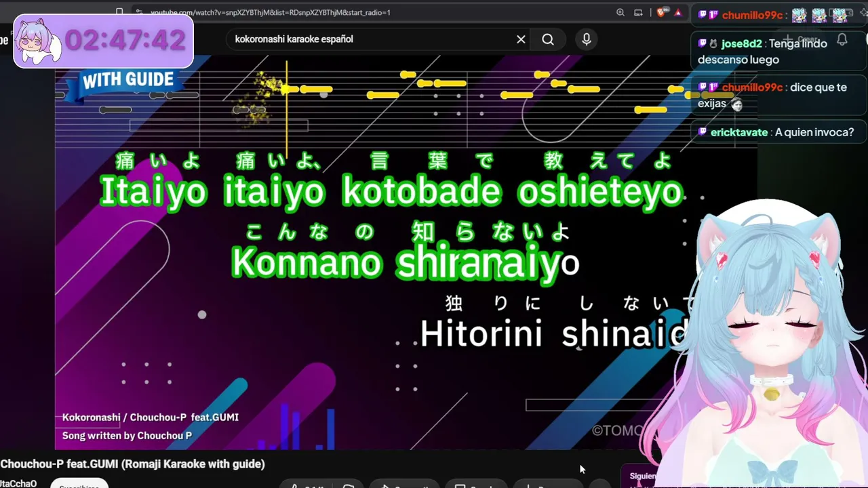Image resolution: width=868 pixels, height=488 pixels.
Task: Click the cast icon in the address bar
Action: (x=638, y=12)
